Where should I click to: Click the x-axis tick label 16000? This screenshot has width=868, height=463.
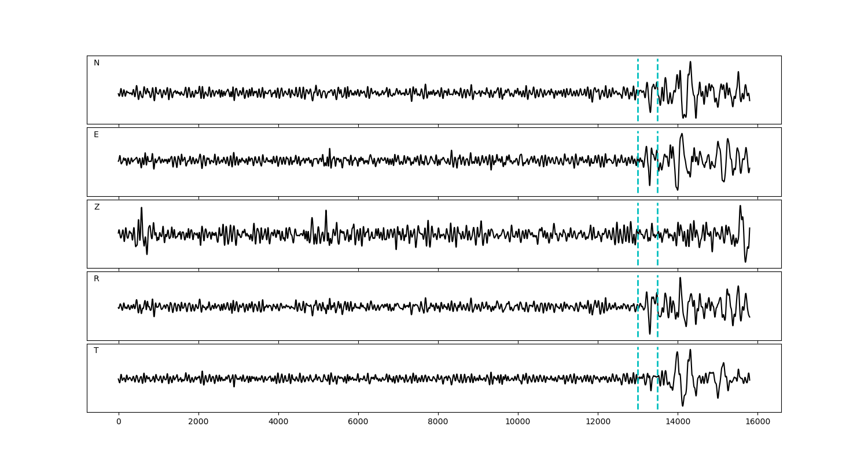click(x=757, y=422)
